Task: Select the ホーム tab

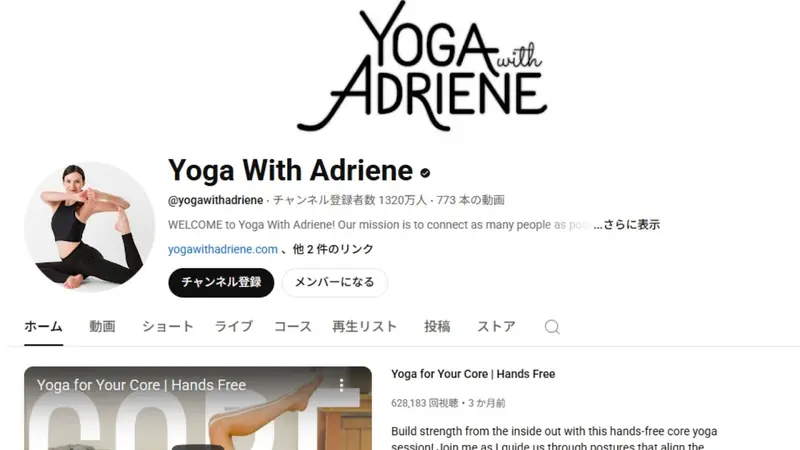Action: coord(43,327)
